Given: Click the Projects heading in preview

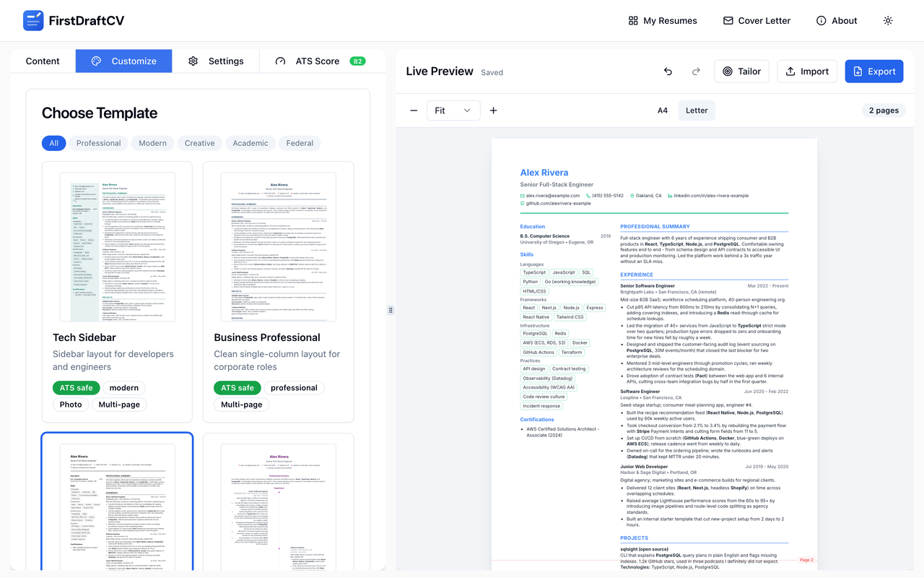Looking at the screenshot, I should coord(635,538).
